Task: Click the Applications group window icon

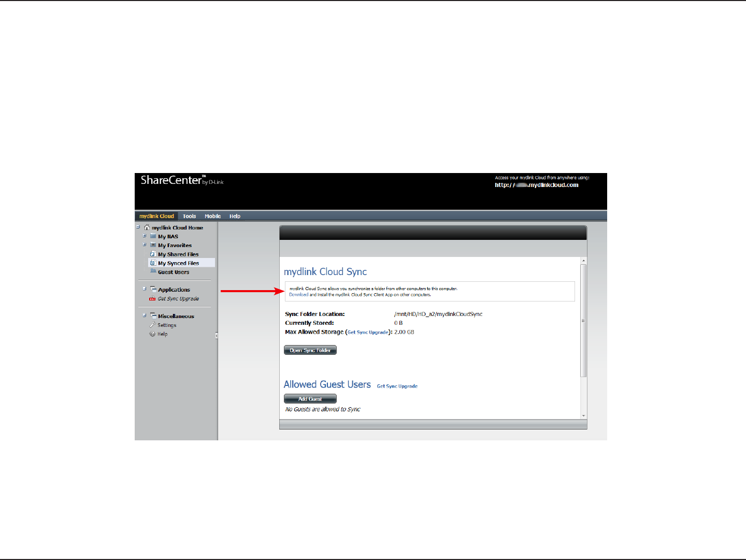Action: tap(153, 289)
